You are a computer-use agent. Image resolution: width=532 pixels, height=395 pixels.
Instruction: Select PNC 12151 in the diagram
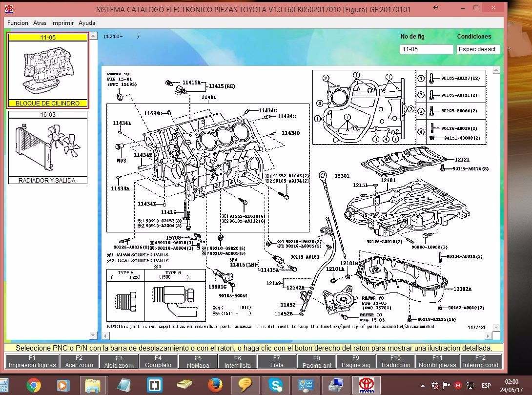click(360, 185)
